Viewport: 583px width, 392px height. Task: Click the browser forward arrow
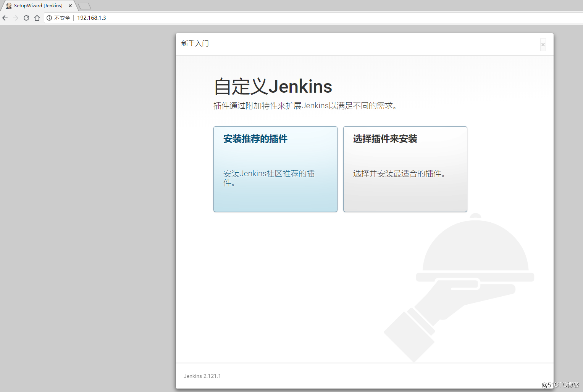(x=16, y=18)
